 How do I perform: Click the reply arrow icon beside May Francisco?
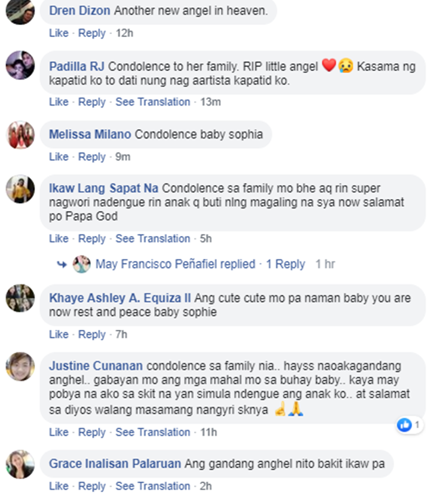coord(62,264)
